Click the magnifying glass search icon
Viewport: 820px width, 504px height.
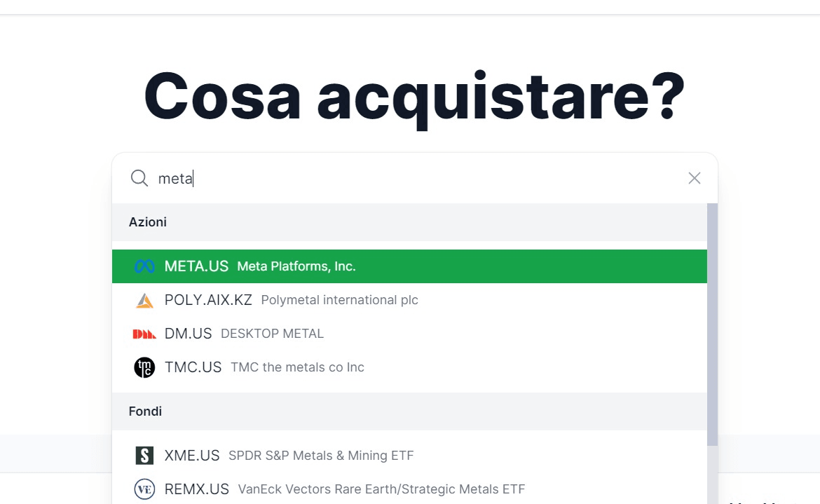[139, 178]
